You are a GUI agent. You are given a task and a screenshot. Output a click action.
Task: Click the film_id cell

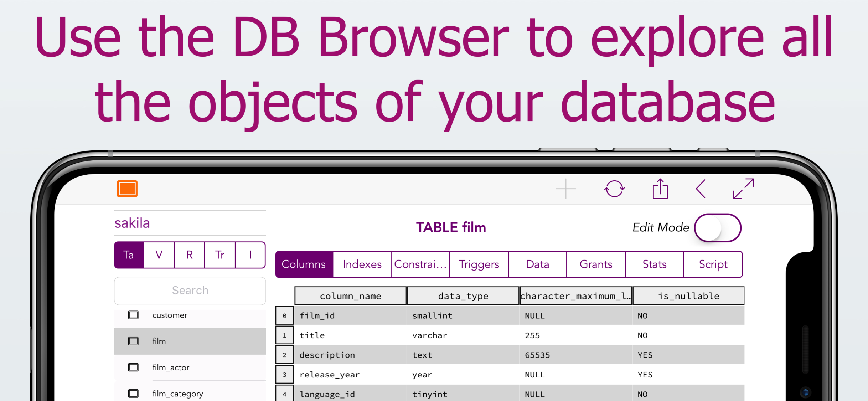(351, 315)
